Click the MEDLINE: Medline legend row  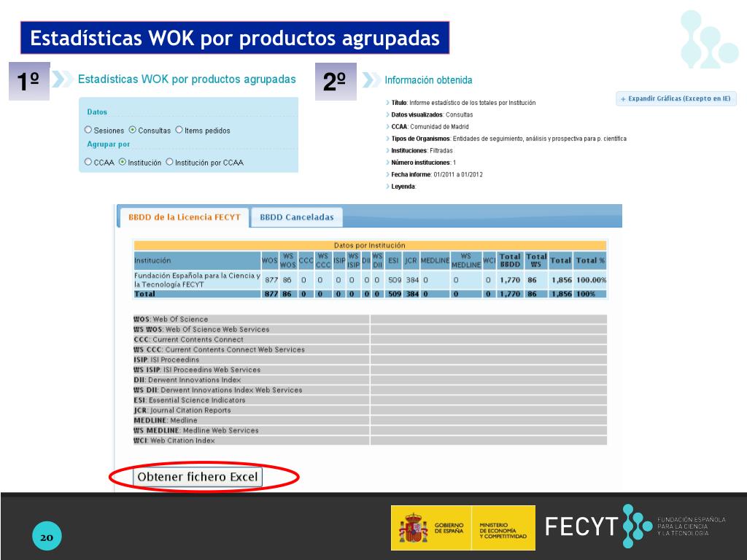pos(252,420)
